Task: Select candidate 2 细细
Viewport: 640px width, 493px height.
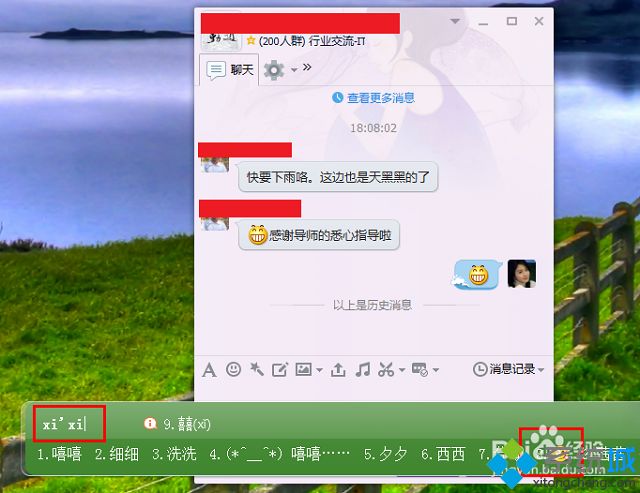Action: pos(117,454)
